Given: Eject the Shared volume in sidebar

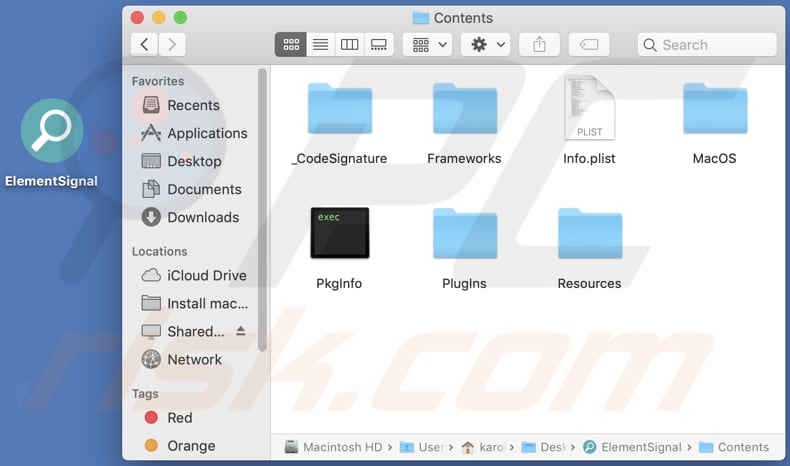Looking at the screenshot, I should (240, 331).
